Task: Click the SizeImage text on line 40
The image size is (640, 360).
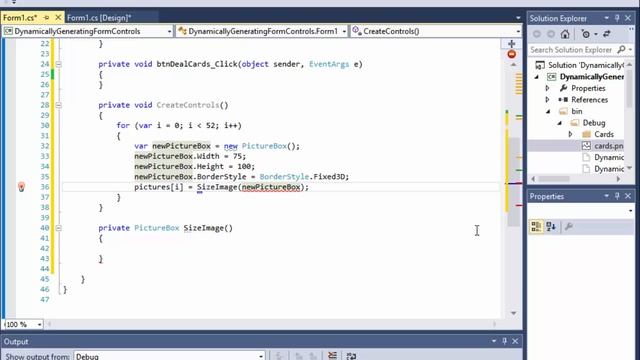Action: coord(204,228)
